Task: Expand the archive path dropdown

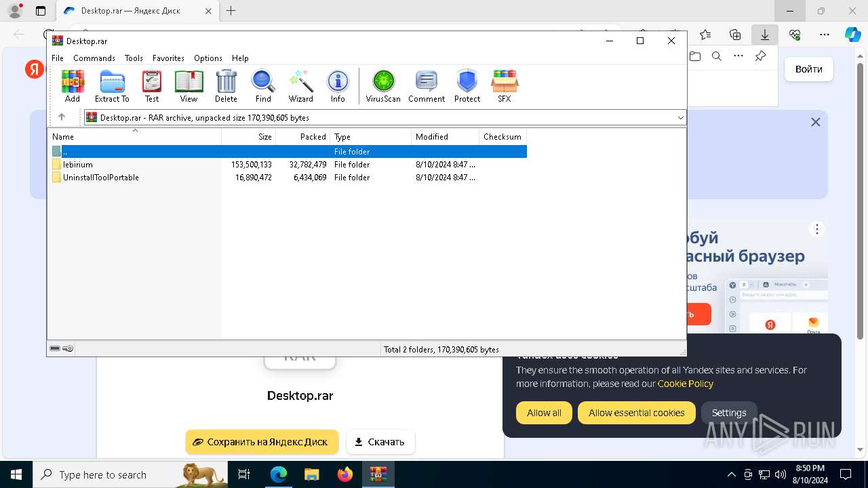Action: tap(680, 118)
